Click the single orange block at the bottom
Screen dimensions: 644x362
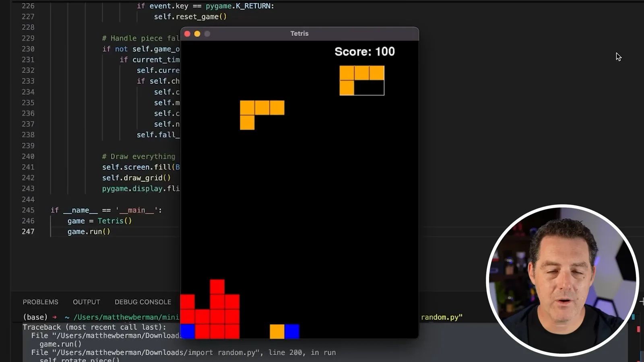tap(277, 331)
